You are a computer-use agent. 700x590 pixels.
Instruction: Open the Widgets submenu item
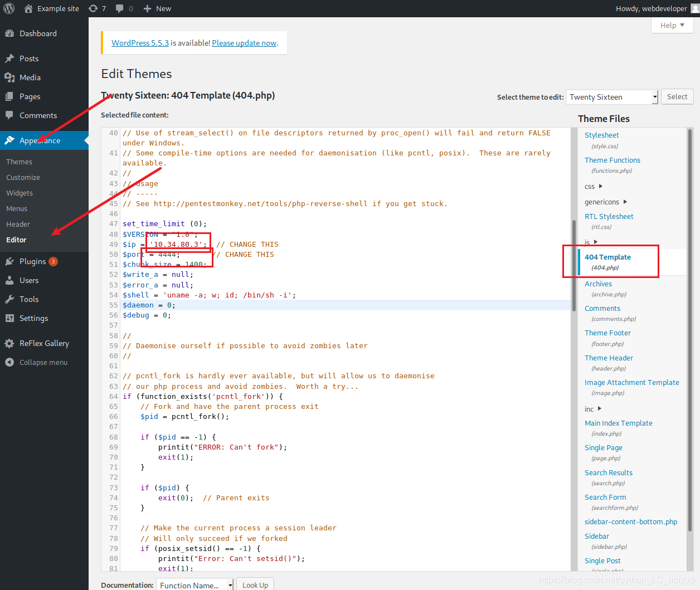(x=20, y=193)
